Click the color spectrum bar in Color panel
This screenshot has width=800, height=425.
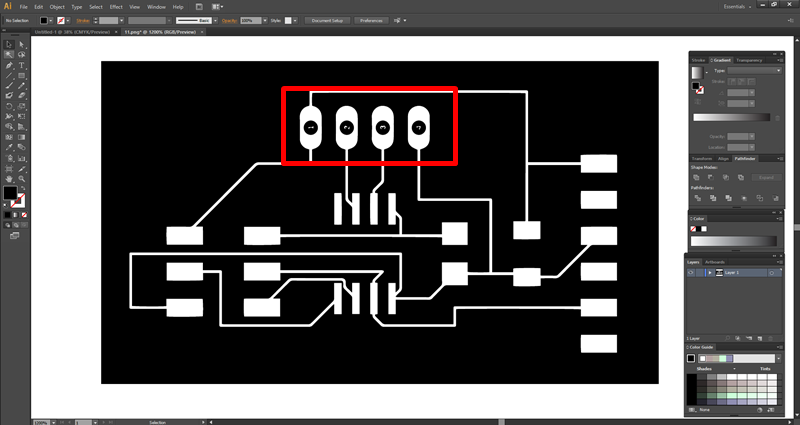(734, 241)
